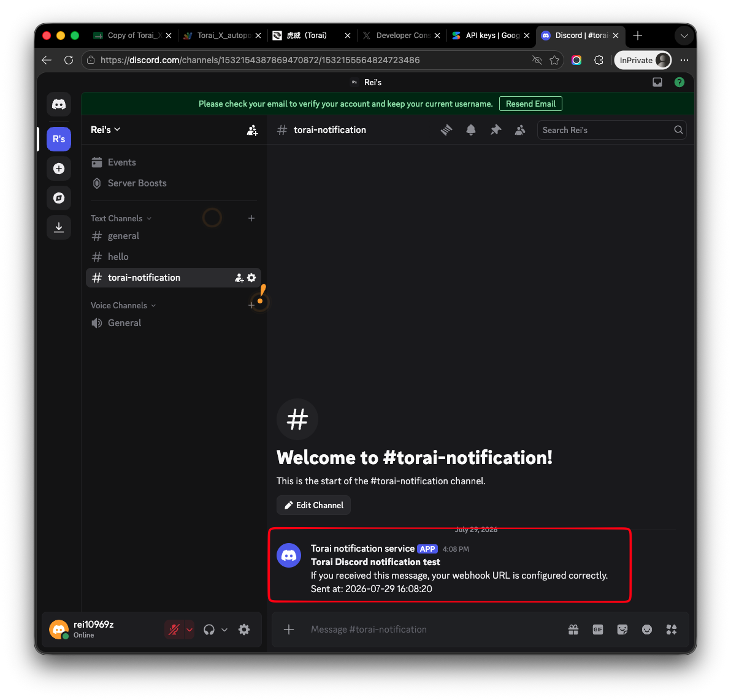The width and height of the screenshot is (731, 700).
Task: Open attachment plus button in message bar
Action: pos(289,630)
